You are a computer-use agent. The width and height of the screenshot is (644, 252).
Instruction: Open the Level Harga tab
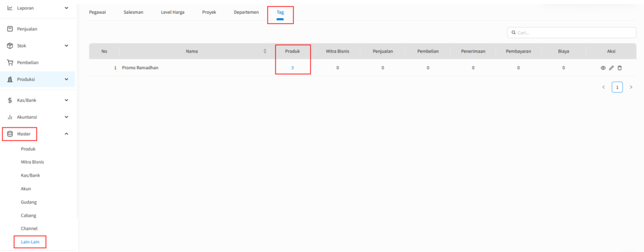[x=172, y=13]
